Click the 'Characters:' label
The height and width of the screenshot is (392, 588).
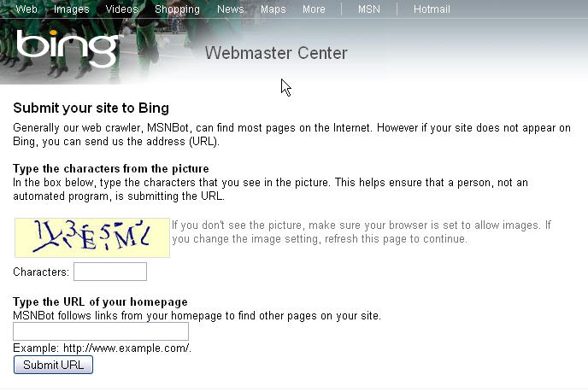41,272
